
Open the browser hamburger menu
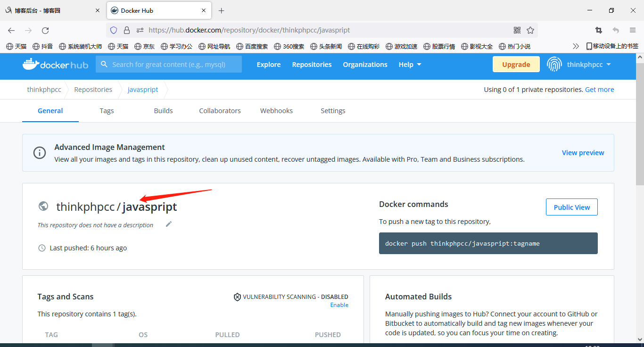633,30
